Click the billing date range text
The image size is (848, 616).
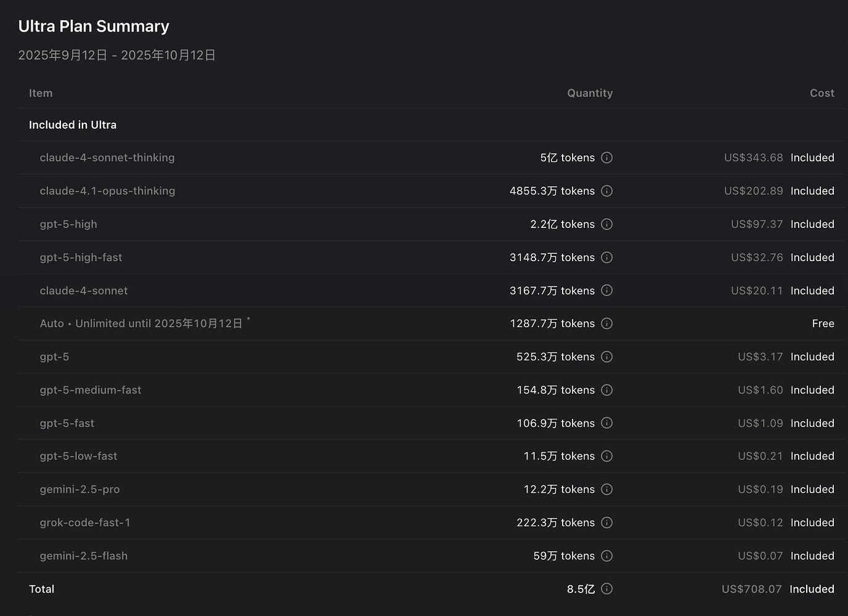tap(117, 55)
